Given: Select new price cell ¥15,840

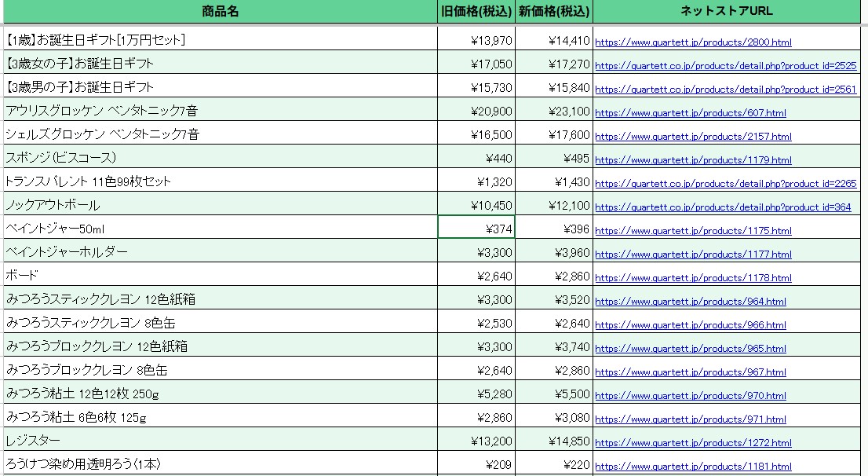Looking at the screenshot, I should pos(553,86).
